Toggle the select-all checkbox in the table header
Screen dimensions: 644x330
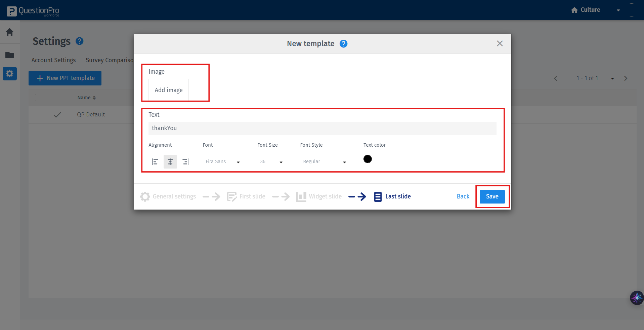coord(38,97)
